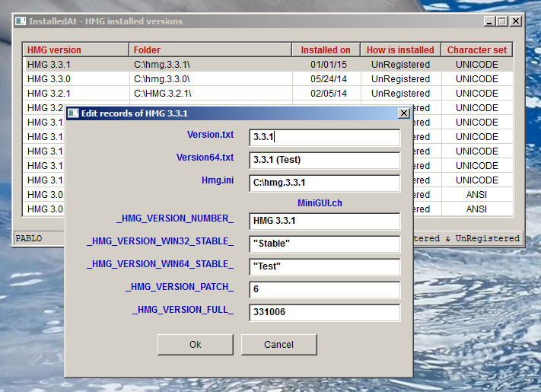This screenshot has height=392, width=541.
Task: Click the Cancel button
Action: [278, 344]
